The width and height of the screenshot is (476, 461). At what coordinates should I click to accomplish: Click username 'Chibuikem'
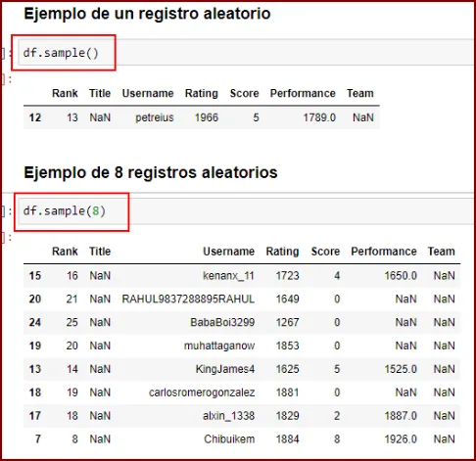(x=229, y=439)
